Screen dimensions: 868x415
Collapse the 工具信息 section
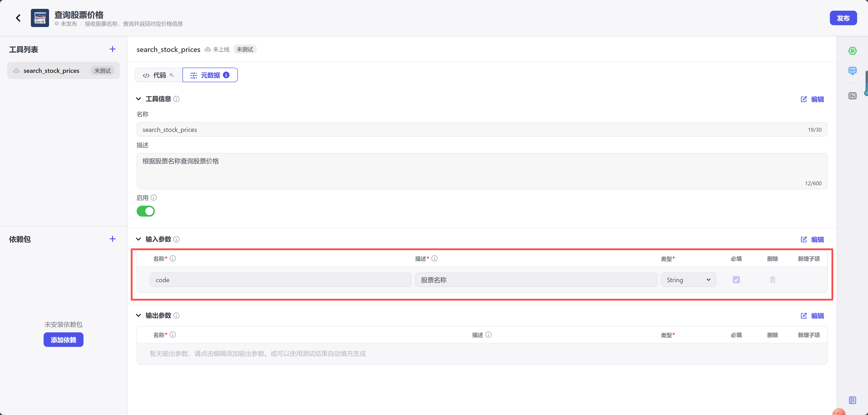coord(138,99)
